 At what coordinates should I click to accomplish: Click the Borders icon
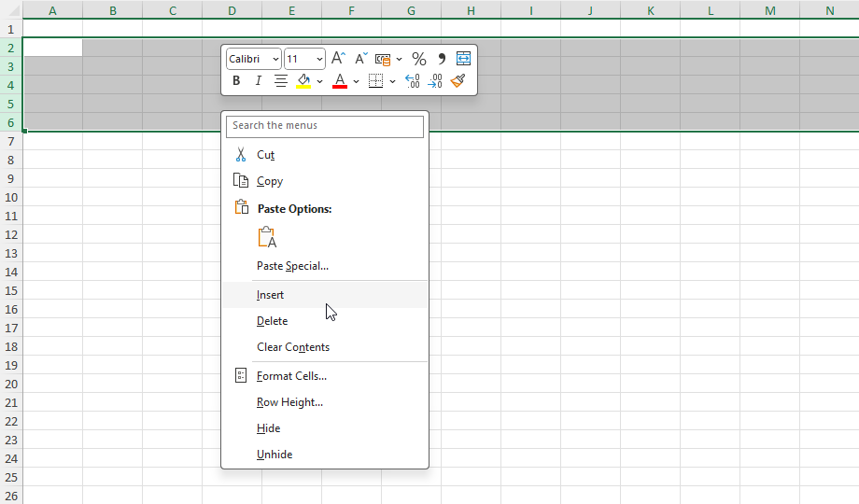coord(375,81)
